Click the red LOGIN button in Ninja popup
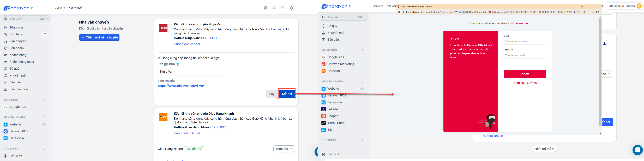The height and width of the screenshot is (161, 644). click(x=525, y=74)
